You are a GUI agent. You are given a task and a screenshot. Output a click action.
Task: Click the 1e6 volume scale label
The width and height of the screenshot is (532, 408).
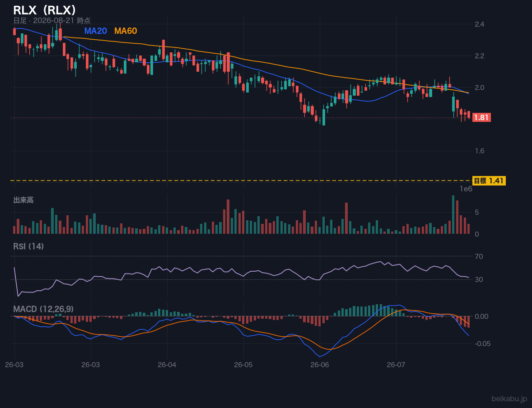pyautogui.click(x=466, y=189)
